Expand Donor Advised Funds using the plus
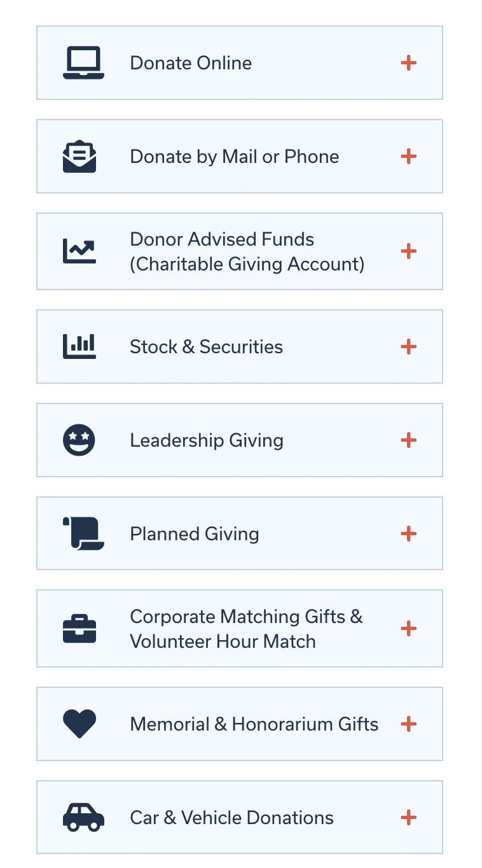This screenshot has height=868, width=482. click(x=408, y=251)
